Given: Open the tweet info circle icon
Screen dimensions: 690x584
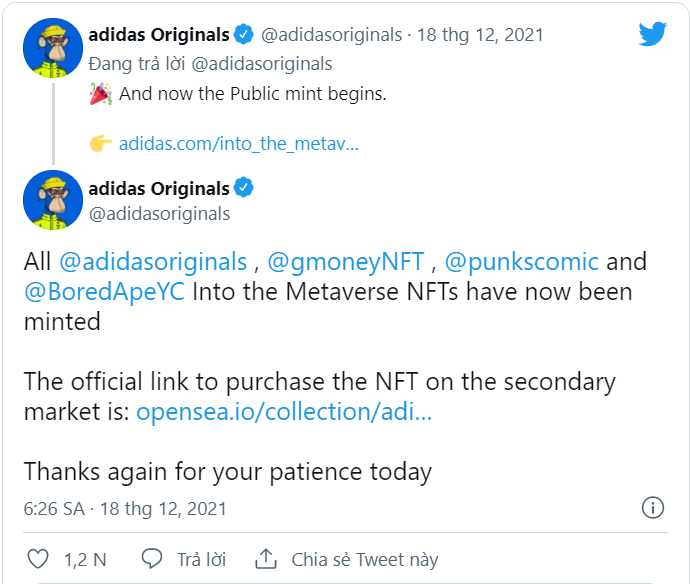Looking at the screenshot, I should tap(652, 506).
